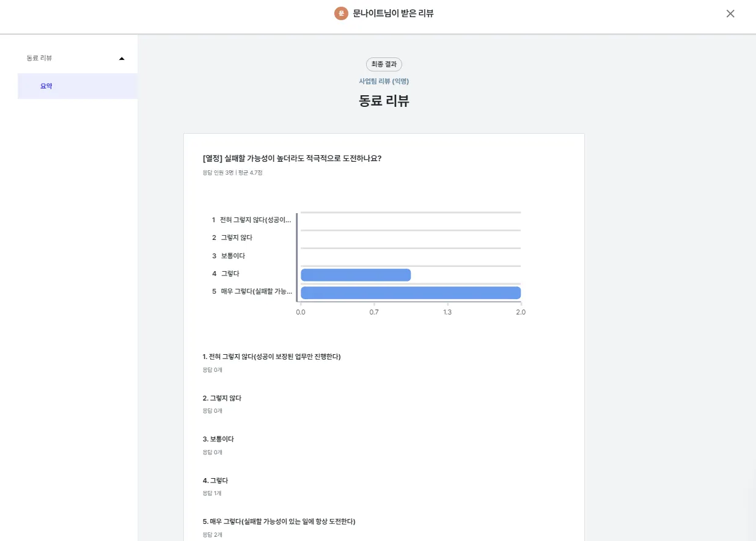The height and width of the screenshot is (541, 756).
Task: Click chart axis label 3 보통이다
Action: point(229,256)
